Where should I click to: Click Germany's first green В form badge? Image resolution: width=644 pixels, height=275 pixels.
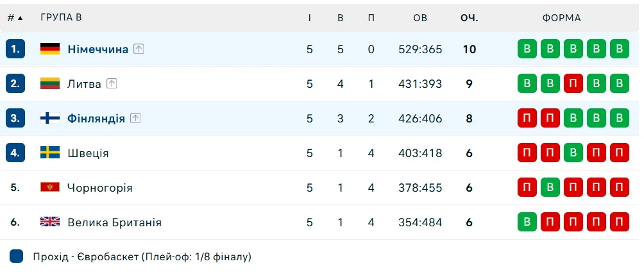[527, 49]
